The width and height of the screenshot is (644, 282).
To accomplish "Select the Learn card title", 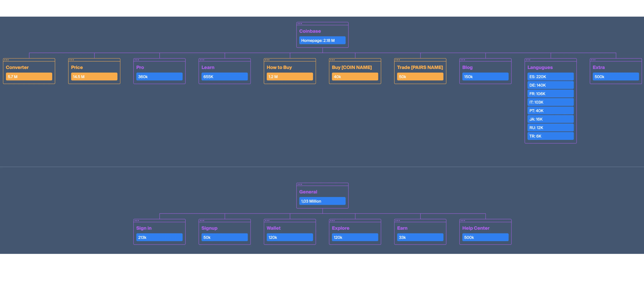I will click(208, 67).
